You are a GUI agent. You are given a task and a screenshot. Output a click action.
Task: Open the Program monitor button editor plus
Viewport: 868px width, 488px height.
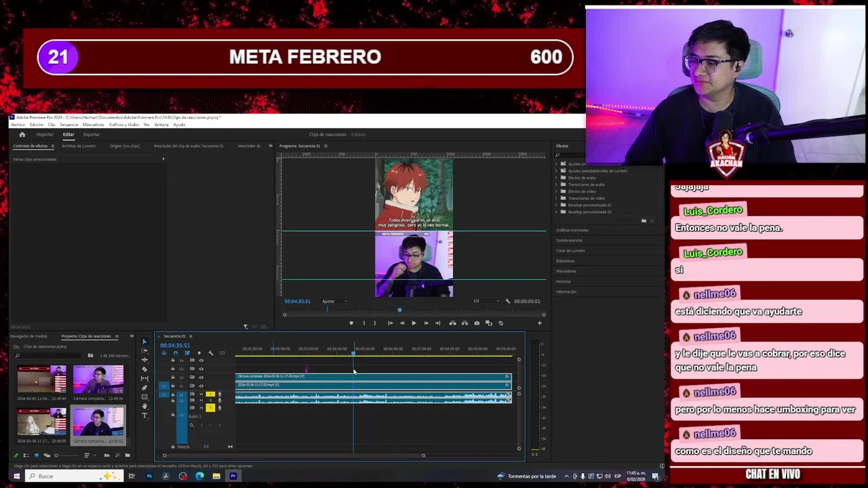[x=540, y=323]
